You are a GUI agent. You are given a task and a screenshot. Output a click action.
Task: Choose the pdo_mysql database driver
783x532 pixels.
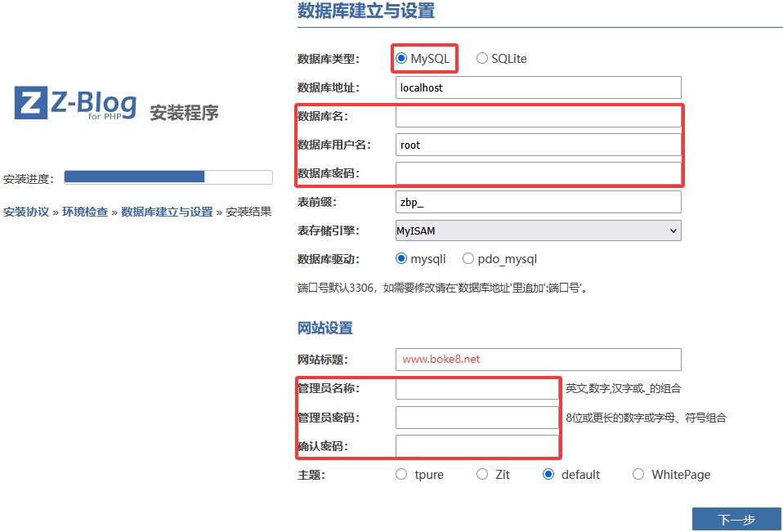click(x=468, y=258)
